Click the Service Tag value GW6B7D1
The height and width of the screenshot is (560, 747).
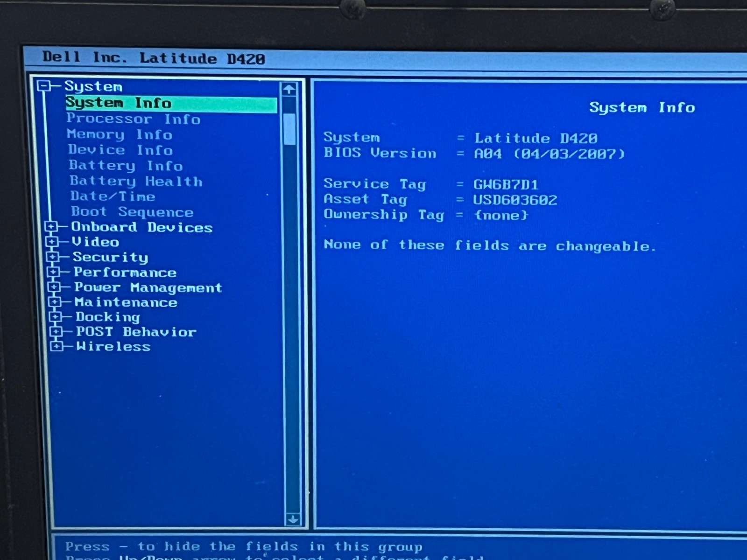coord(506,184)
